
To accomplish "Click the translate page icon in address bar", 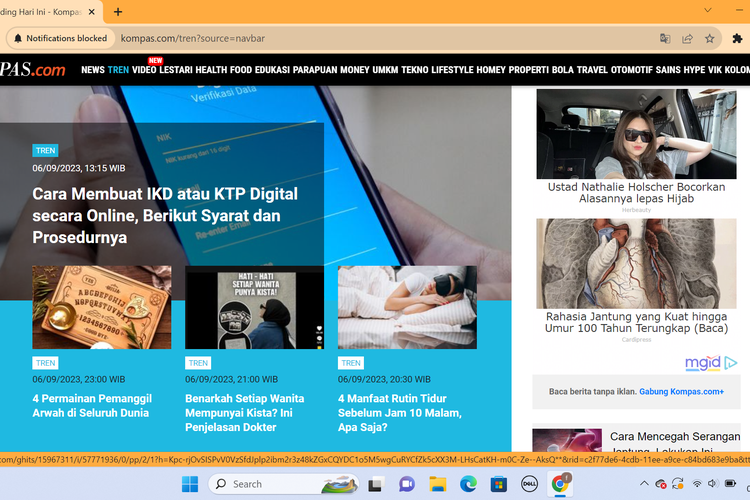I will pos(664,38).
